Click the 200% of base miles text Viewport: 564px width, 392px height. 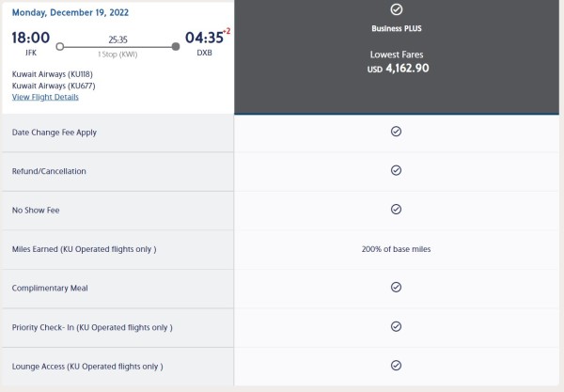(396, 249)
